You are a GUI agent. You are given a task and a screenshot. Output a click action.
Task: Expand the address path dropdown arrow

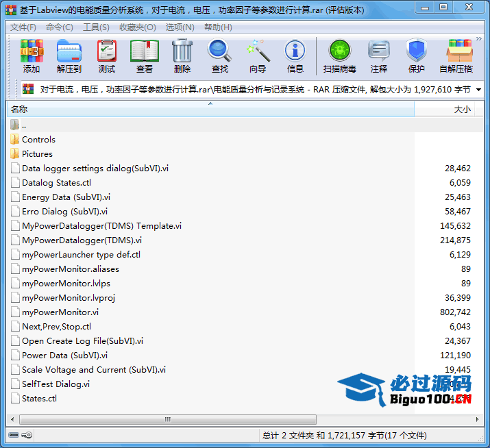point(478,90)
